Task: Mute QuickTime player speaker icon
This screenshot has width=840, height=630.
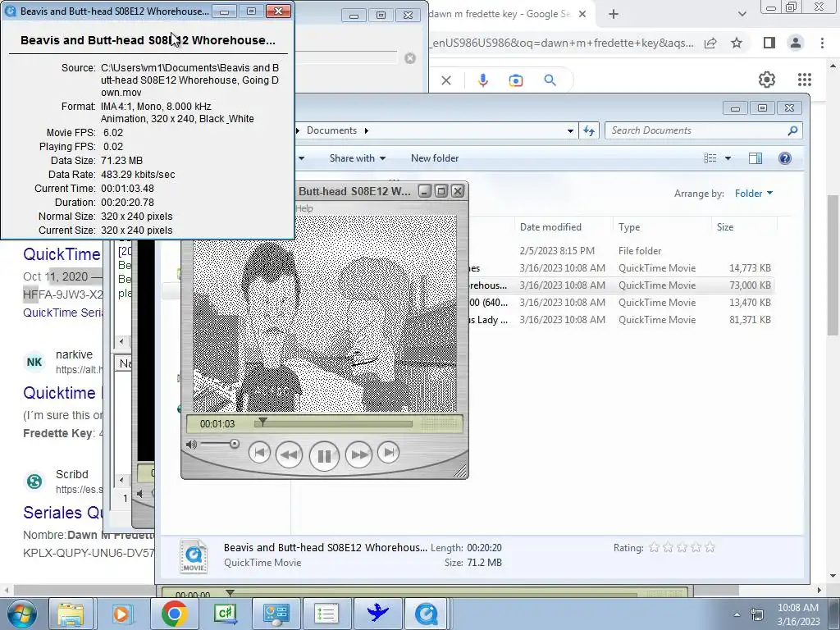Action: pyautogui.click(x=190, y=444)
